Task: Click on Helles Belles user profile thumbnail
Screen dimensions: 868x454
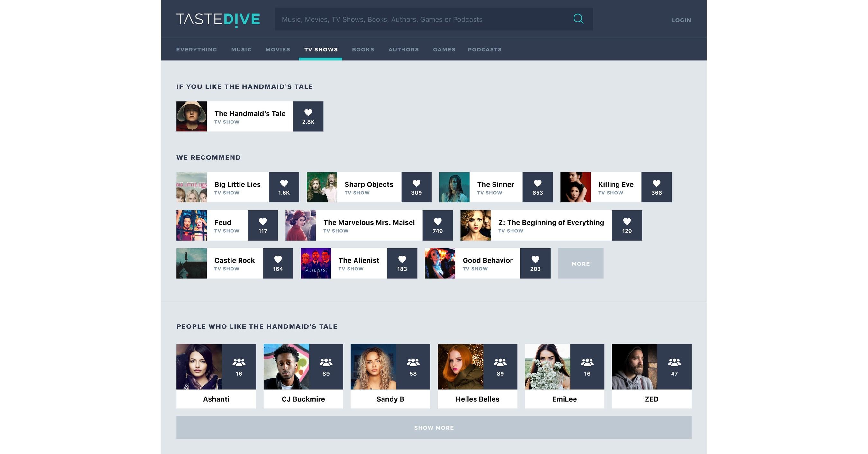Action: (460, 366)
